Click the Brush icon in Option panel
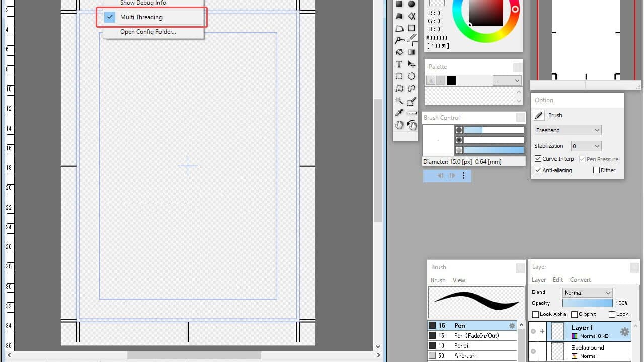 [x=539, y=115]
